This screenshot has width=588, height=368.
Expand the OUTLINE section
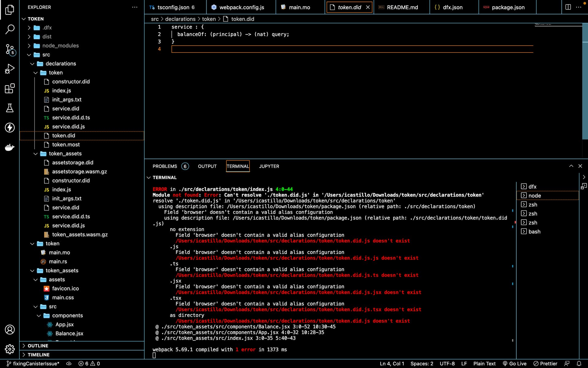[x=38, y=346]
